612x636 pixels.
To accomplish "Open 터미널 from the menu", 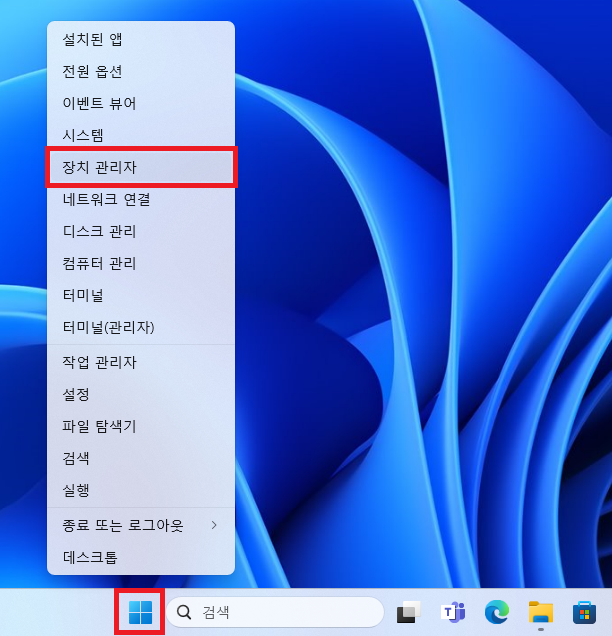I will pyautogui.click(x=141, y=295).
